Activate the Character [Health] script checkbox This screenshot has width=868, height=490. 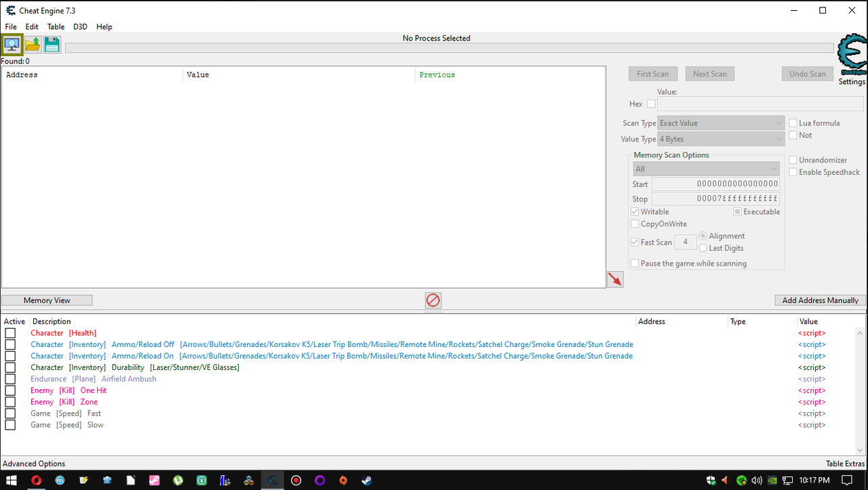pos(10,333)
